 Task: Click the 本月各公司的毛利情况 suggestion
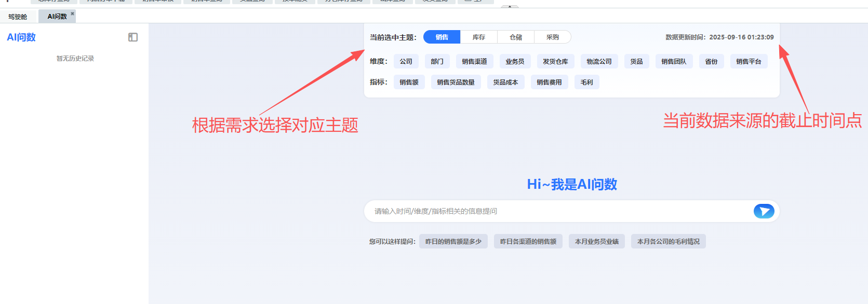click(x=668, y=242)
